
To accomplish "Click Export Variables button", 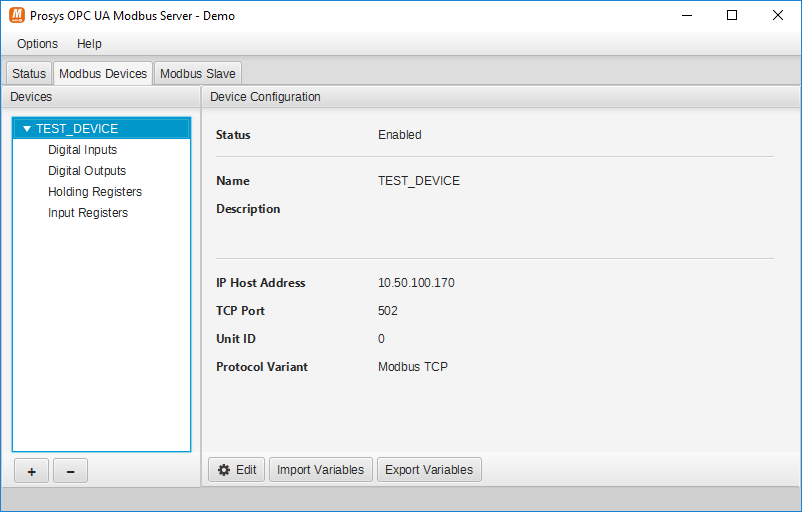I will point(429,470).
